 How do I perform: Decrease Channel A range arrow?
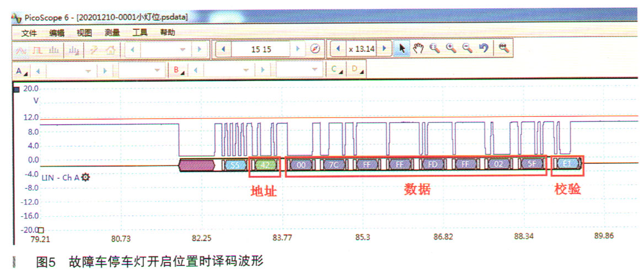click(39, 71)
